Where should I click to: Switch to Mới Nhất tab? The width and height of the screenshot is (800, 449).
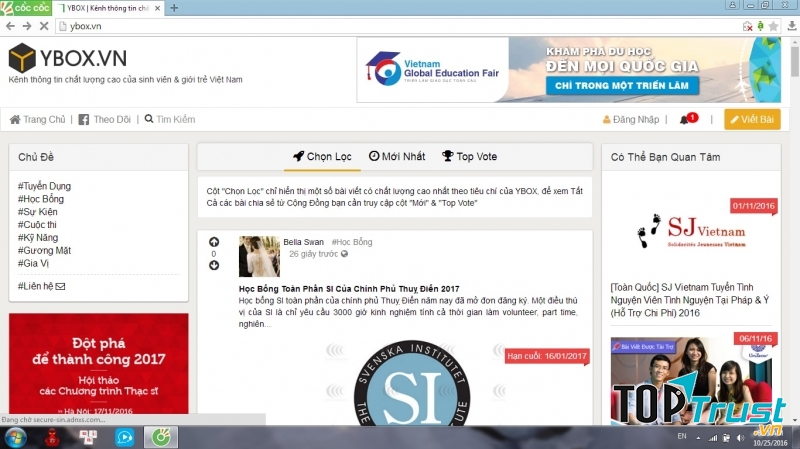tap(397, 157)
